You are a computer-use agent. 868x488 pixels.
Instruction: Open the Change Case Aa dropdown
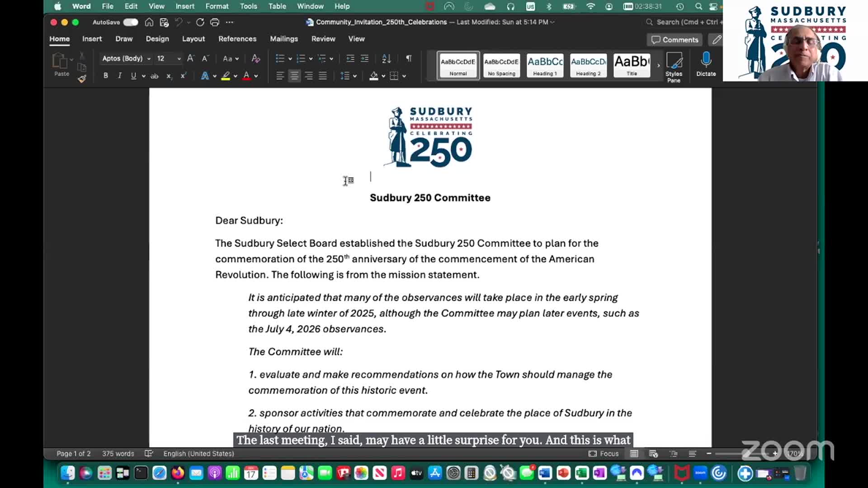tap(231, 59)
